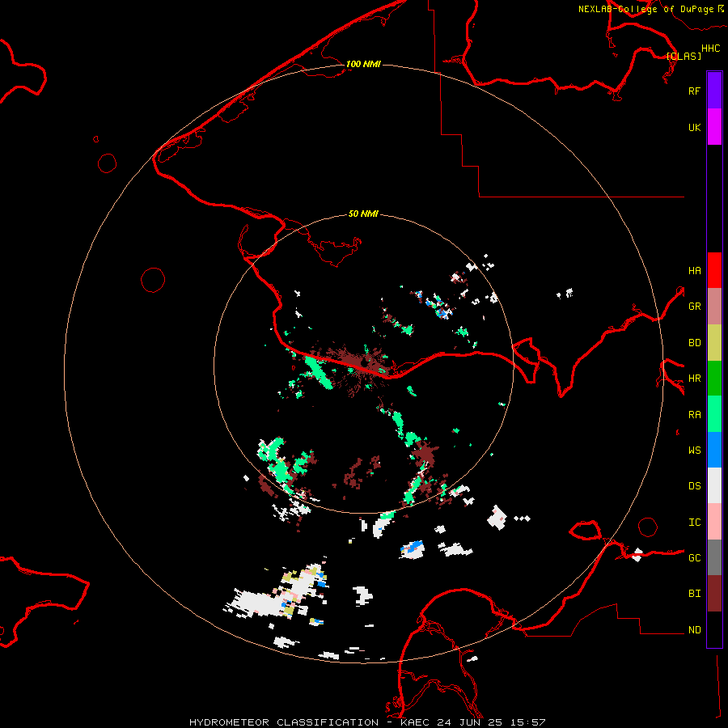The width and height of the screenshot is (728, 728).
Task: Click the 'GC' legend label
Action: point(694,558)
